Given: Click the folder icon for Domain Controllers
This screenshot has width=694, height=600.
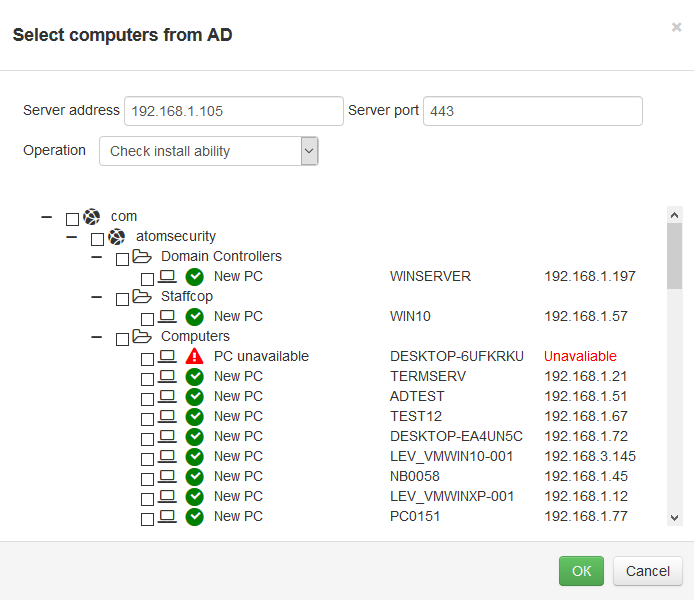Looking at the screenshot, I should click(x=142, y=257).
